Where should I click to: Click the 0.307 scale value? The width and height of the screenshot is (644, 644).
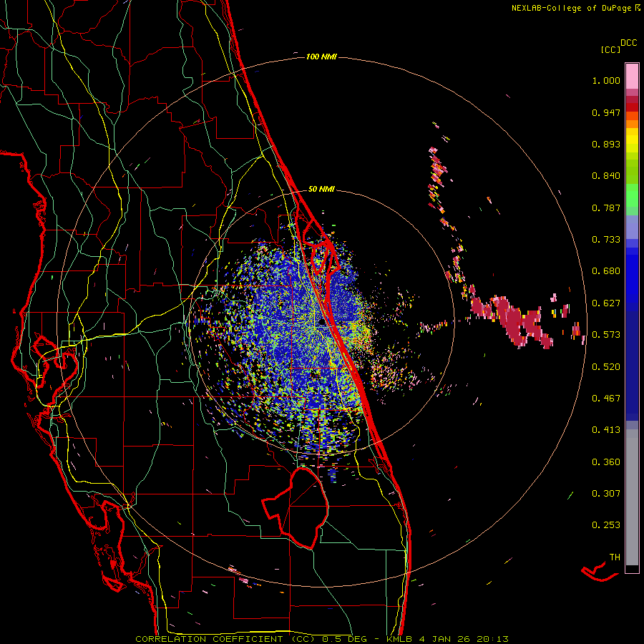(606, 494)
